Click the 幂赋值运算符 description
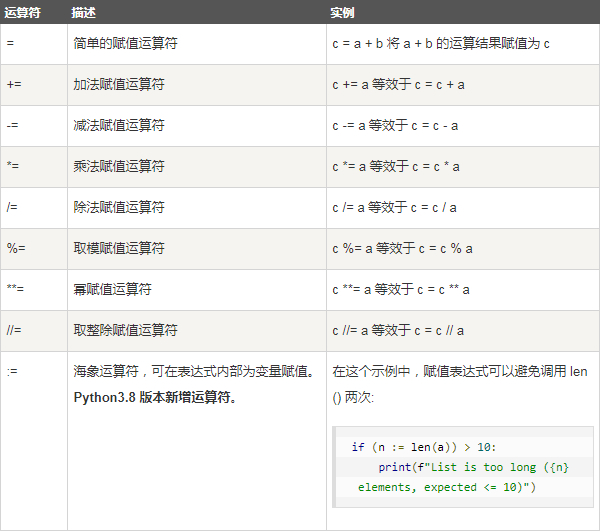600x531 pixels. pos(112,290)
